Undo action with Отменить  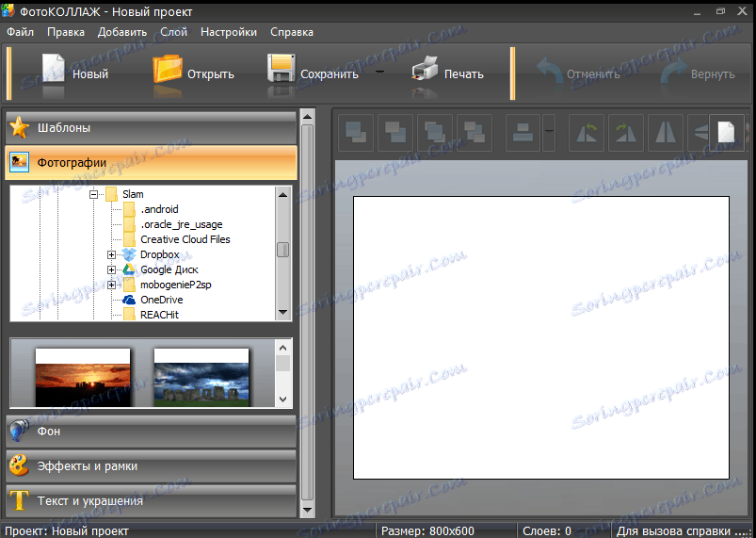[x=579, y=73]
